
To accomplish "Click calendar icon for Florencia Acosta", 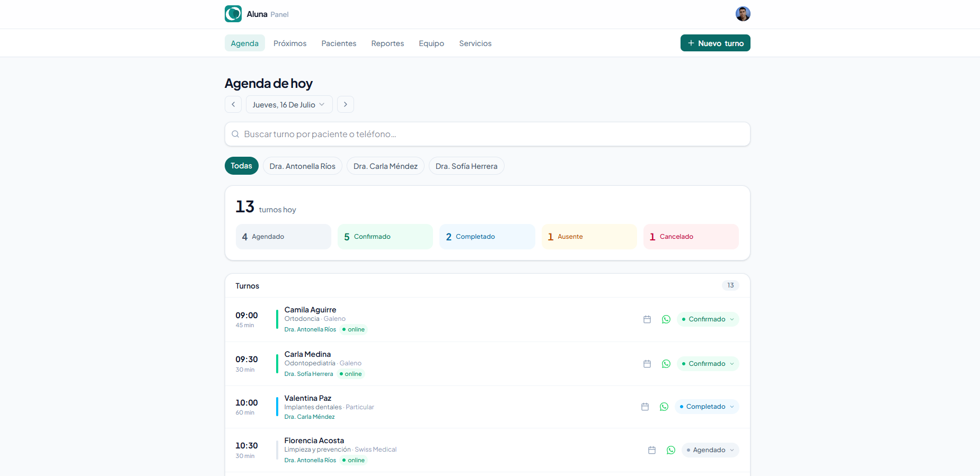I will click(x=652, y=450).
